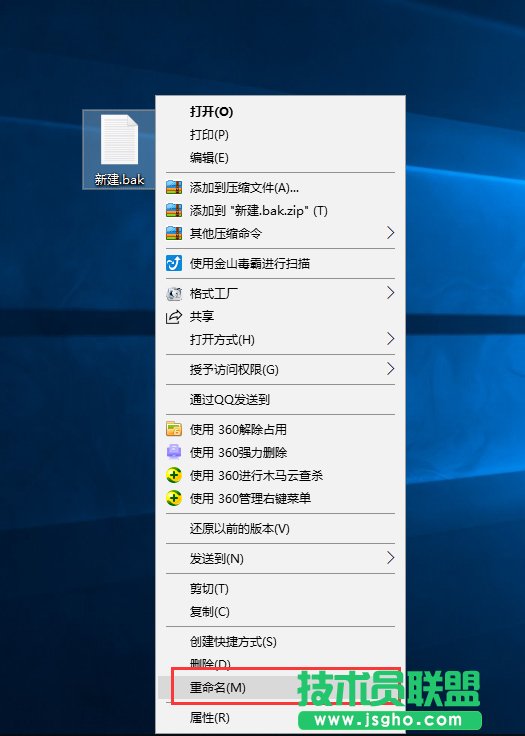Expand the 授予访问权限(G) submenu arrow
Screen dimensions: 525x736
(x=390, y=369)
